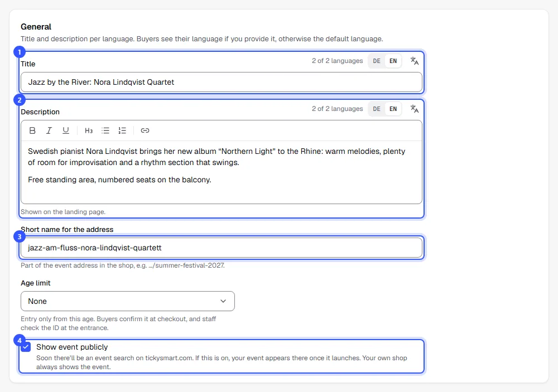558x392 pixels.
Task: Click the translate icon beside Title
Action: [415, 61]
